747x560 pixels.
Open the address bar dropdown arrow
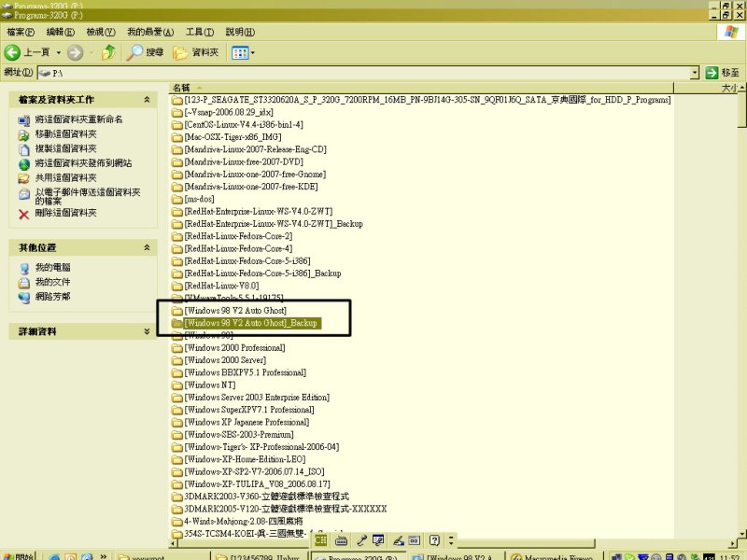pos(695,73)
